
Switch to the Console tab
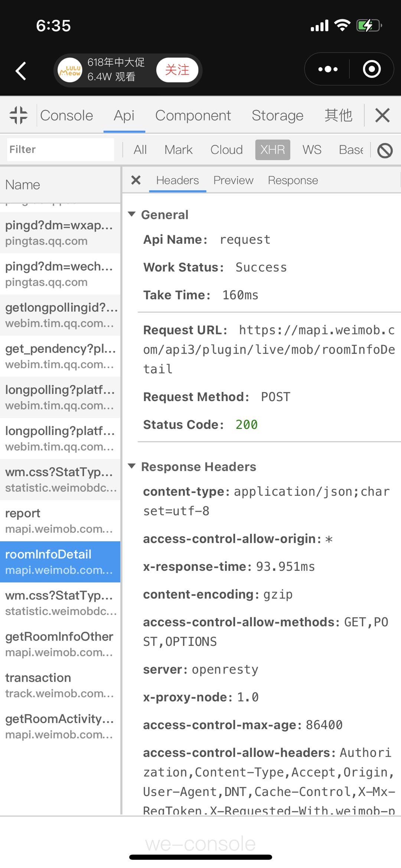tap(66, 116)
